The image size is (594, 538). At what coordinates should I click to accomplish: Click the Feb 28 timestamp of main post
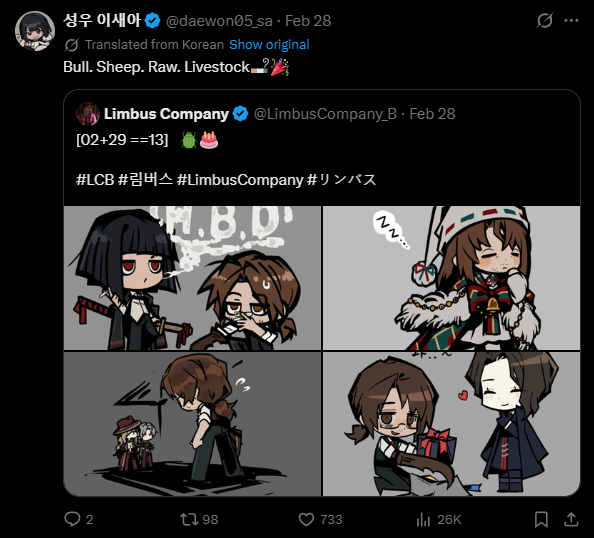click(x=308, y=21)
